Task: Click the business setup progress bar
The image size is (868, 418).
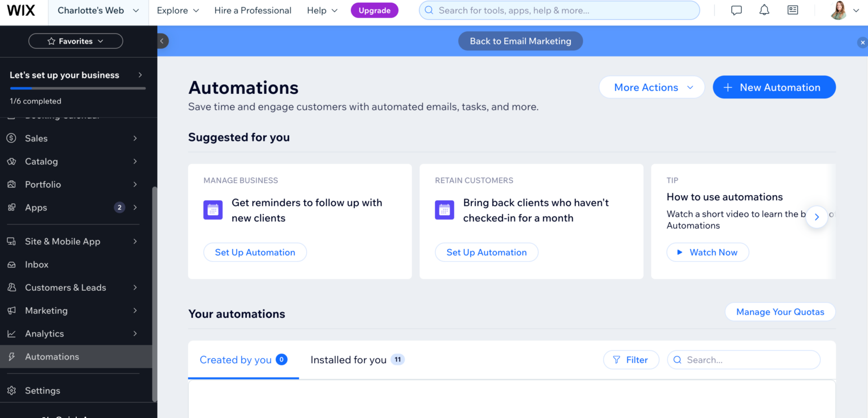Action: click(x=77, y=88)
